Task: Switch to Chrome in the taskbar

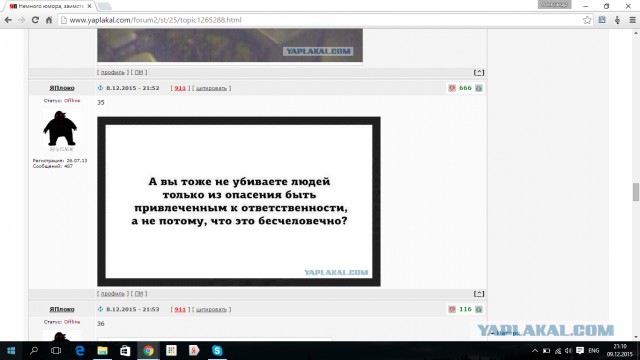Action: click(x=148, y=351)
